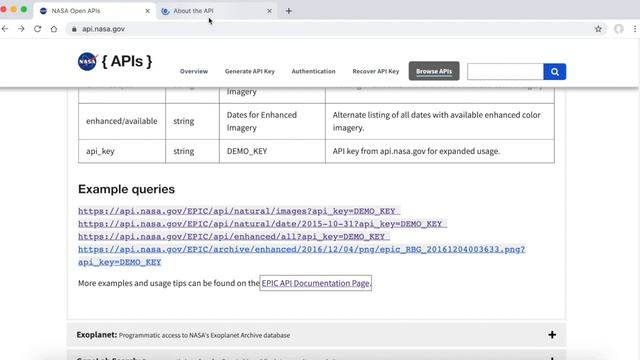The height and width of the screenshot is (360, 640).
Task: Expand the Exoplanet section plus icon
Action: click(x=552, y=335)
